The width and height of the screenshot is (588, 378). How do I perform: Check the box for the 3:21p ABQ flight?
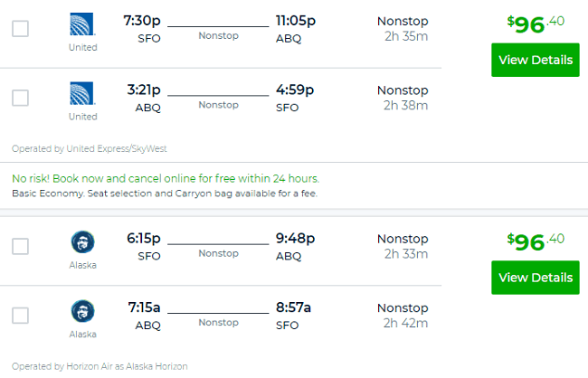[x=20, y=98]
